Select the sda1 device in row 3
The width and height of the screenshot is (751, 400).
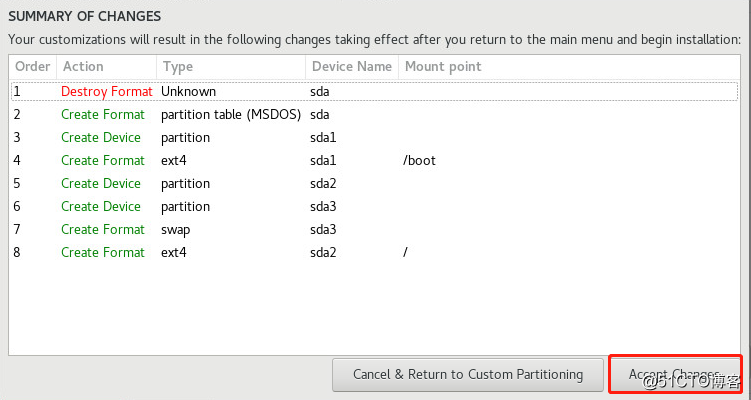tap(323, 137)
